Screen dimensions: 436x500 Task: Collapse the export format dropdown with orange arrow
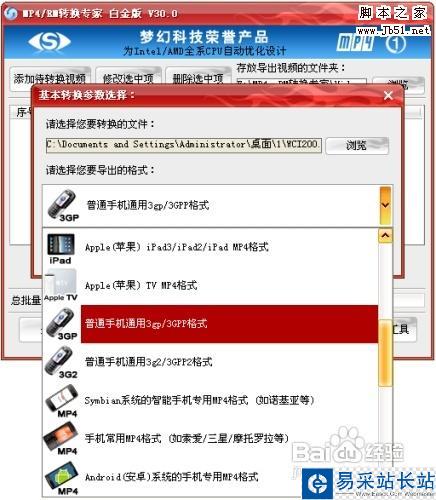click(385, 205)
